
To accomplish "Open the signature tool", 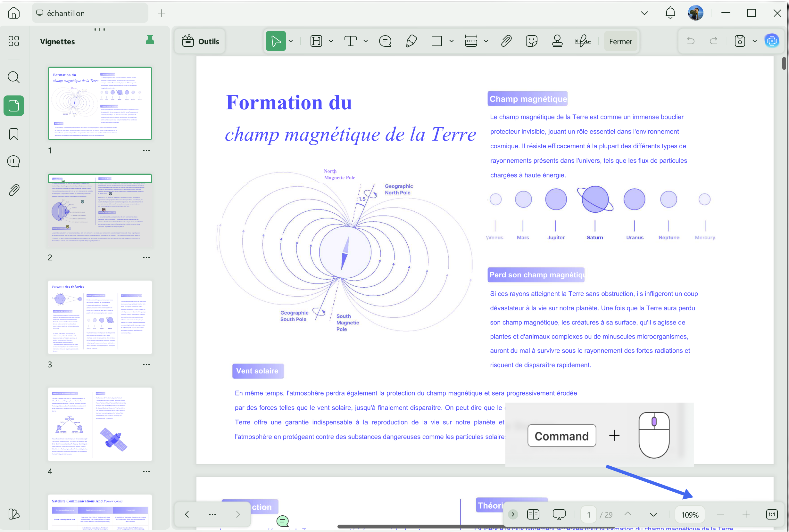I will pos(583,41).
